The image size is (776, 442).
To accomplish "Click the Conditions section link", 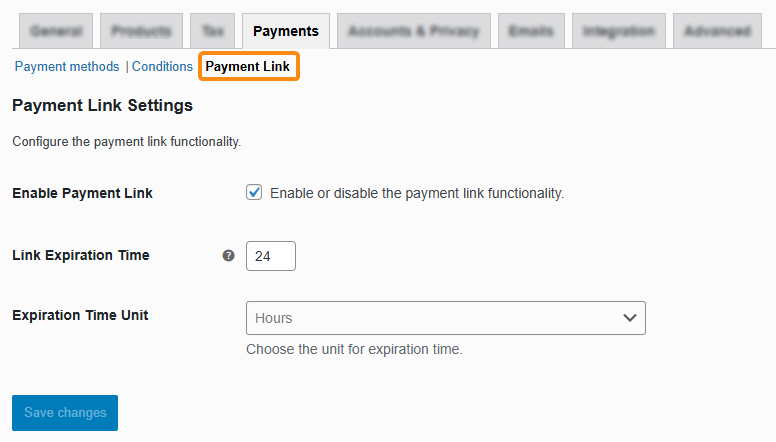I will [162, 67].
